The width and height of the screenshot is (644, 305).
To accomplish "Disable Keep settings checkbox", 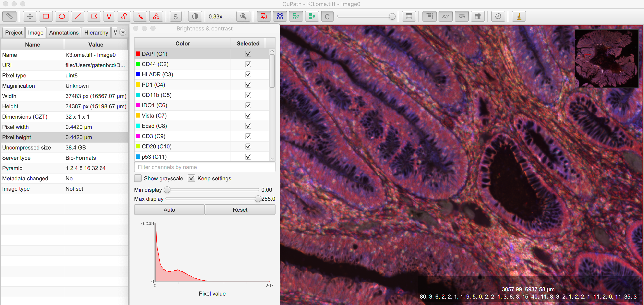I will [191, 178].
